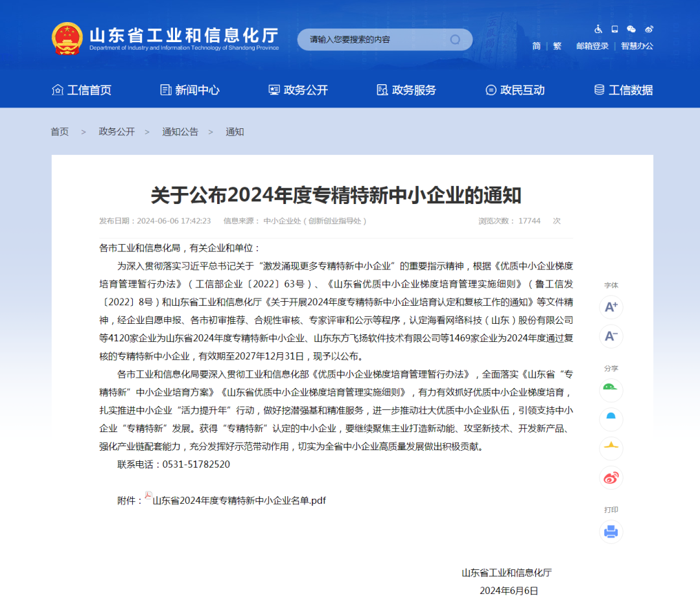Increase font size using A+ button

click(x=611, y=308)
